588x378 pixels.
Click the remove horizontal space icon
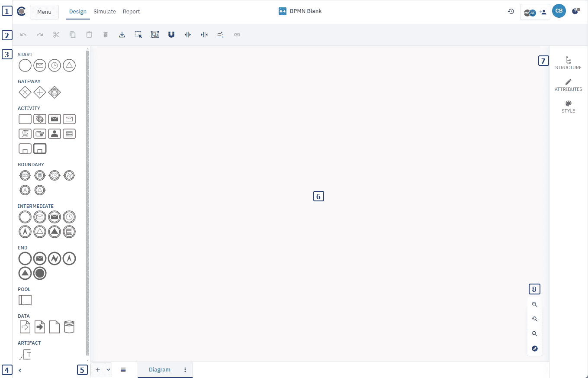204,35
